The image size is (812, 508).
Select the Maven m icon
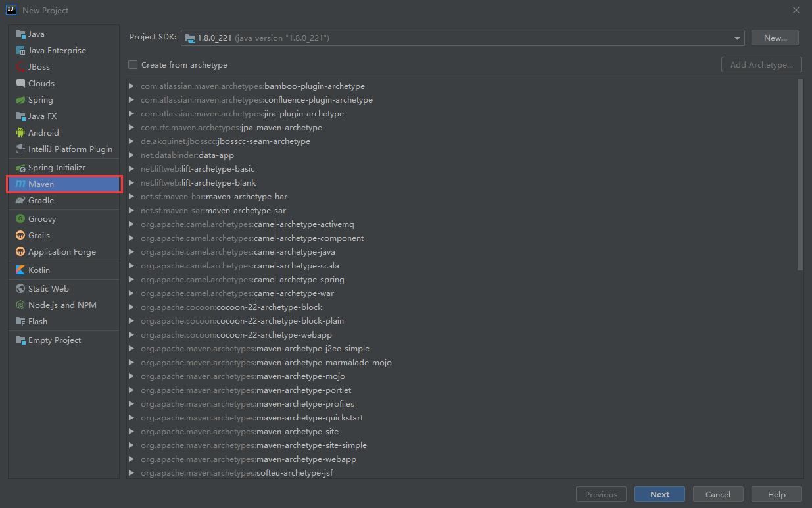point(20,184)
